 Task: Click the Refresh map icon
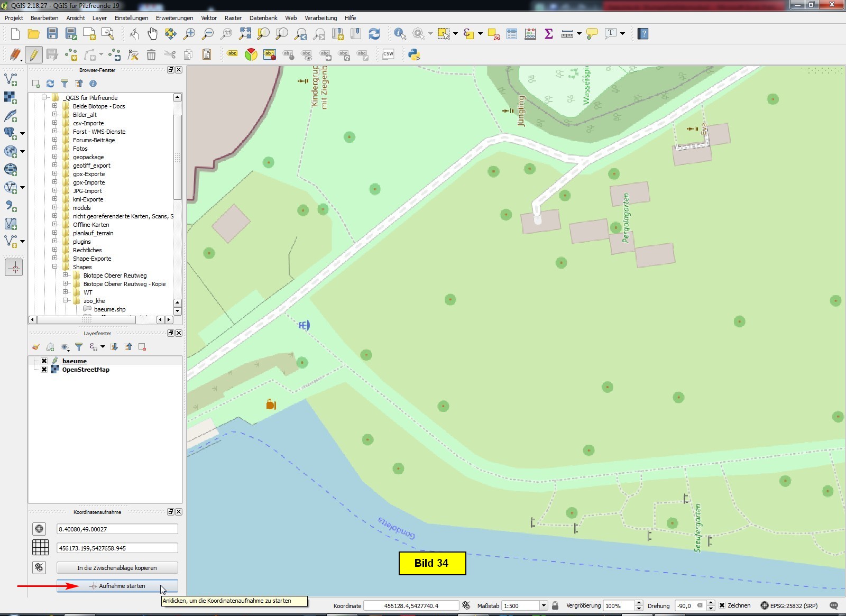[x=374, y=34]
